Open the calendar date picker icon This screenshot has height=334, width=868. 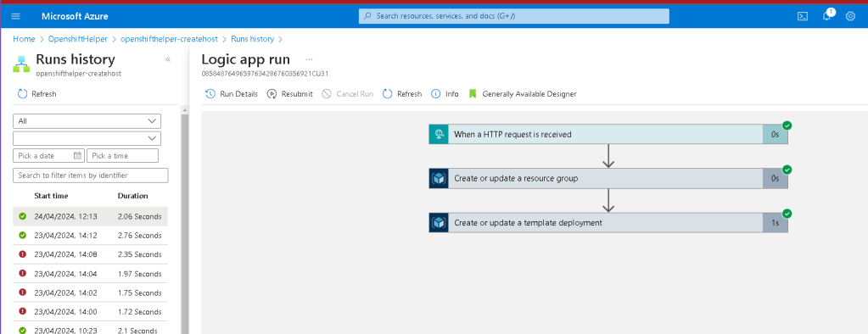[77, 156]
